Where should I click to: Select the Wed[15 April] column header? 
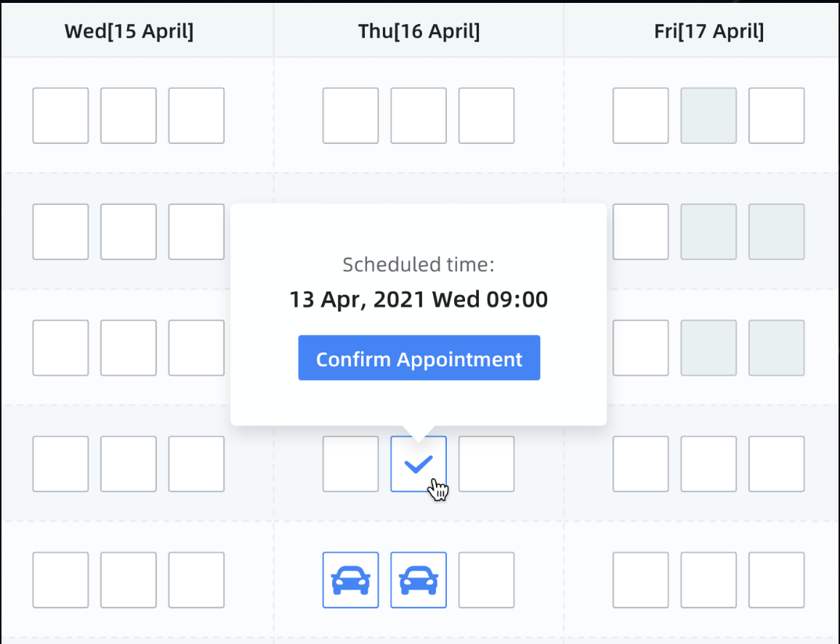point(129,31)
